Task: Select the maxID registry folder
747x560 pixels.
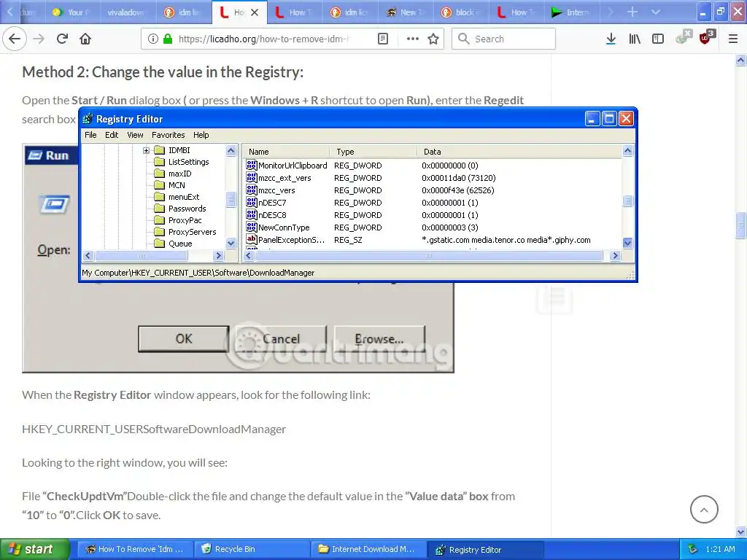Action: pyautogui.click(x=179, y=174)
